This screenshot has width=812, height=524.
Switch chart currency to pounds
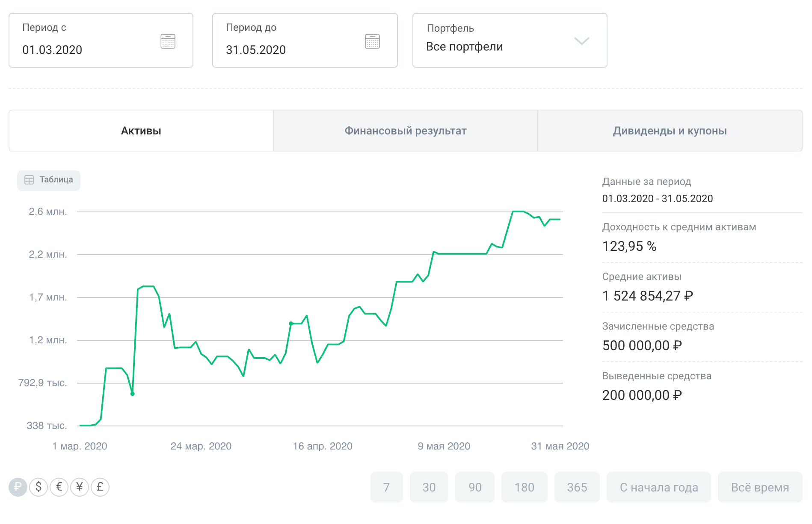click(100, 487)
